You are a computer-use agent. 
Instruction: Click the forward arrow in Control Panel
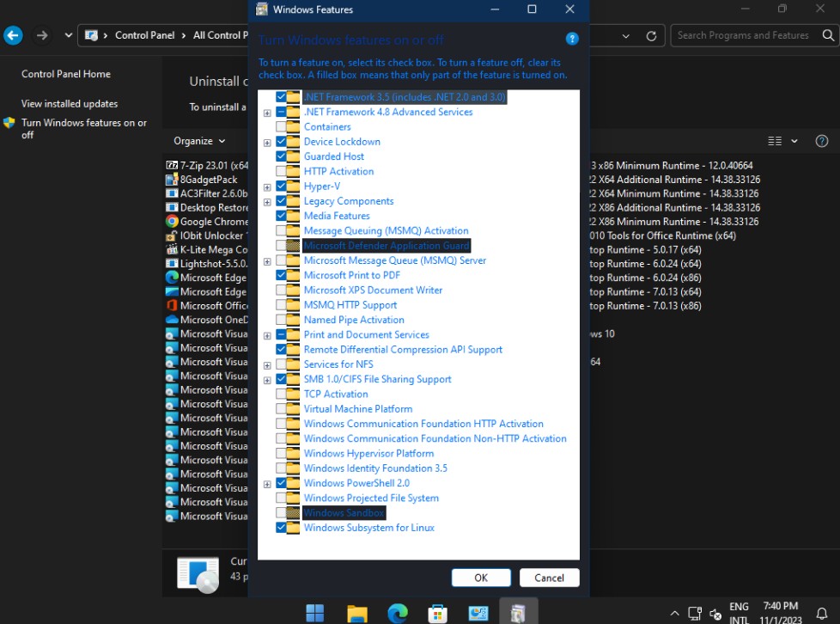(42, 35)
